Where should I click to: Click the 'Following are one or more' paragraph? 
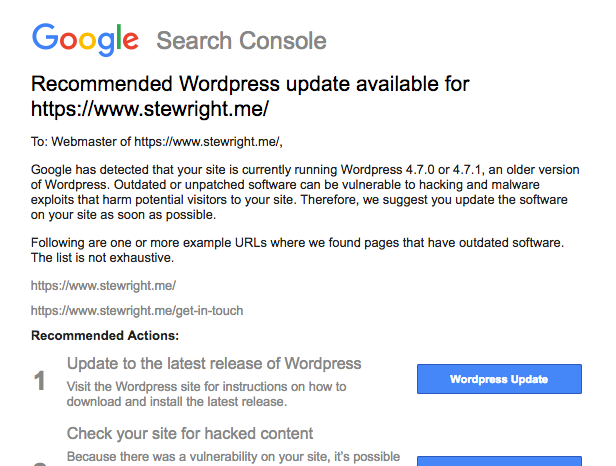297,250
